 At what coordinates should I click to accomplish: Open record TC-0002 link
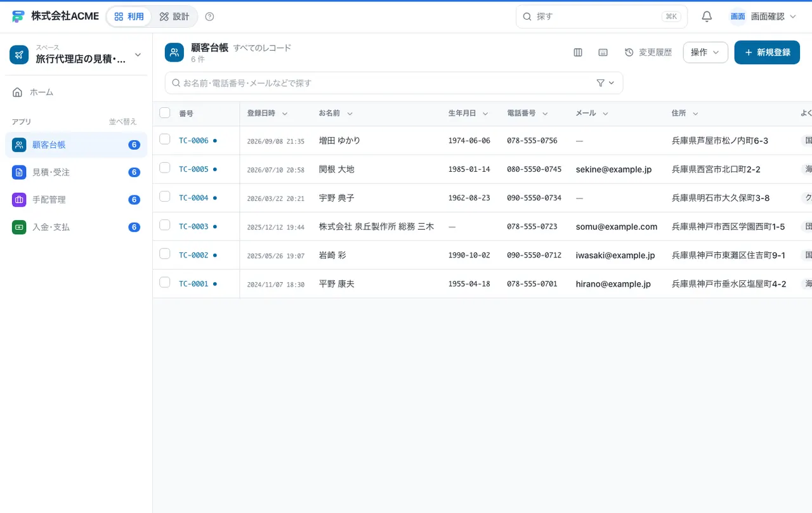[193, 255]
